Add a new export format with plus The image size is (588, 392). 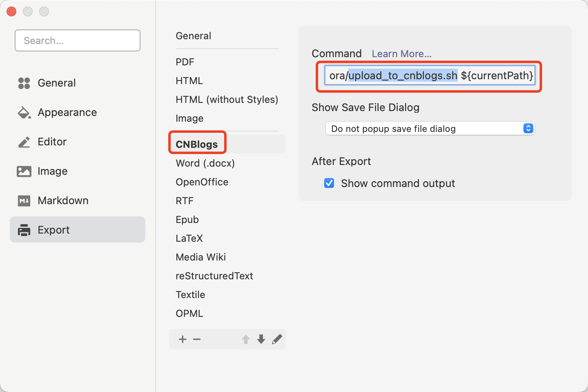[x=183, y=339]
